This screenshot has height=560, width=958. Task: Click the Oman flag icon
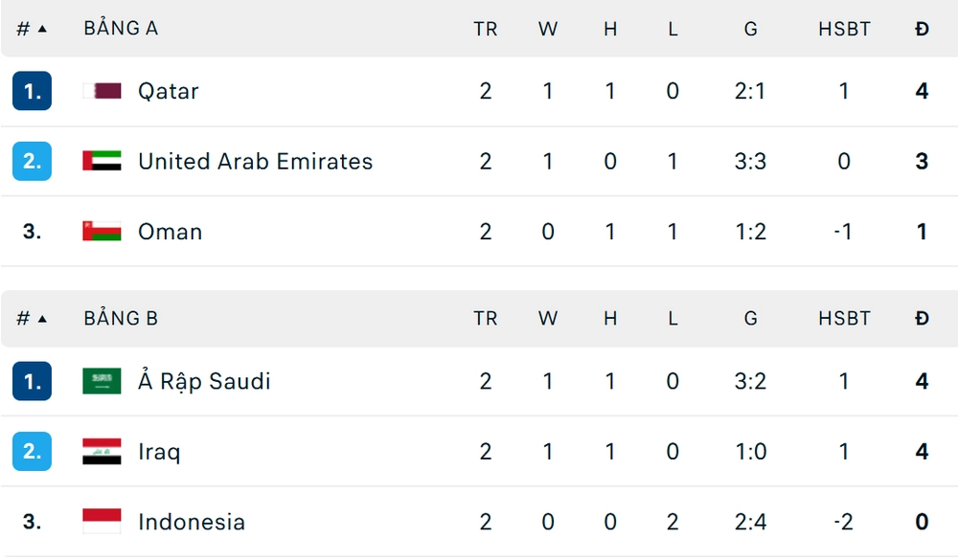[102, 231]
